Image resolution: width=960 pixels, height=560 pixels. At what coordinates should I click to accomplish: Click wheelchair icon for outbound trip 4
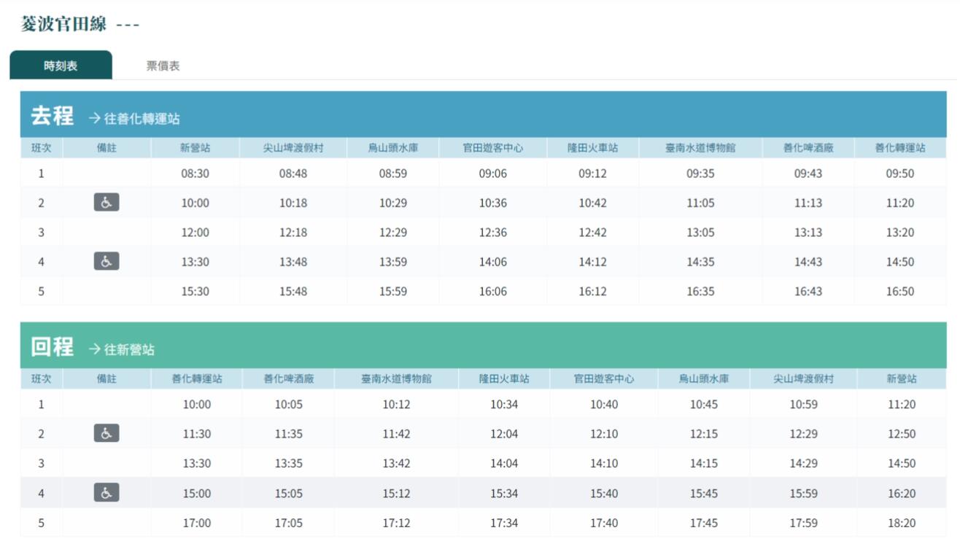point(107,261)
